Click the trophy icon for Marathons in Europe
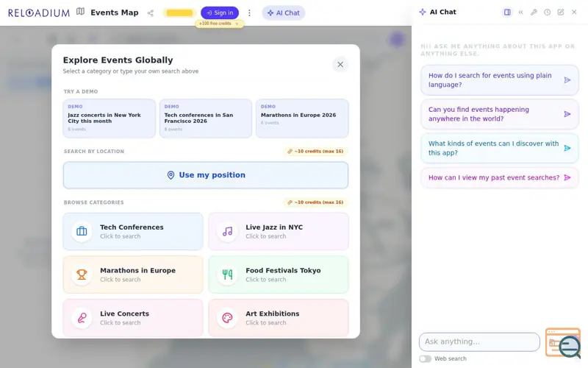588x368 pixels. (x=82, y=275)
